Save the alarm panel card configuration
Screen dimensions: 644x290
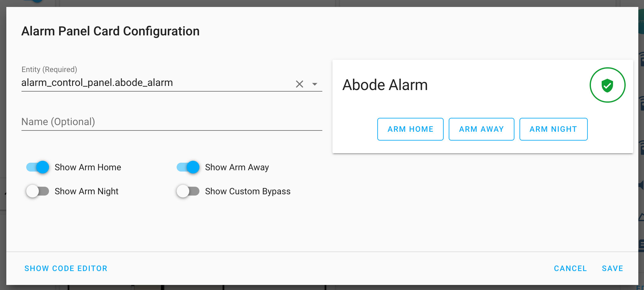pos(612,268)
